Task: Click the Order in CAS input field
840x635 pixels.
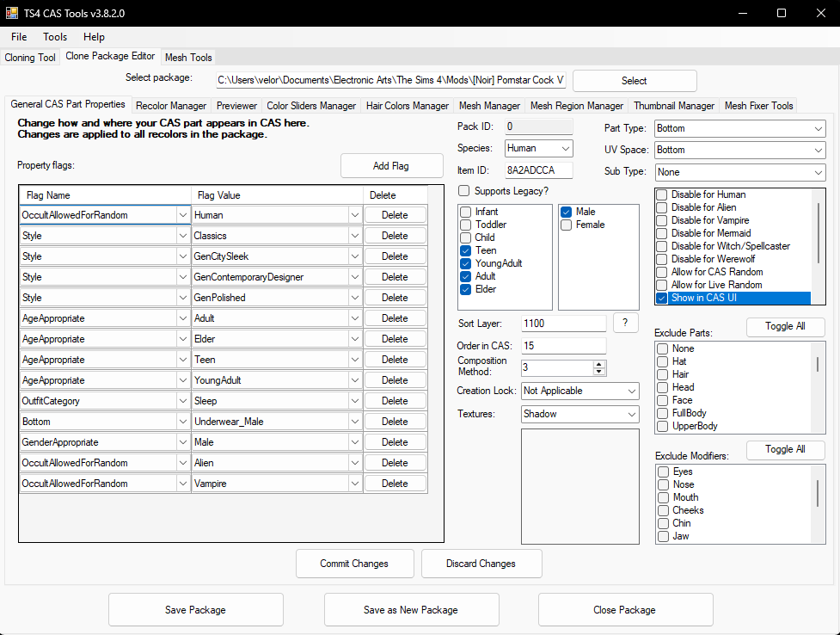Action: (563, 345)
